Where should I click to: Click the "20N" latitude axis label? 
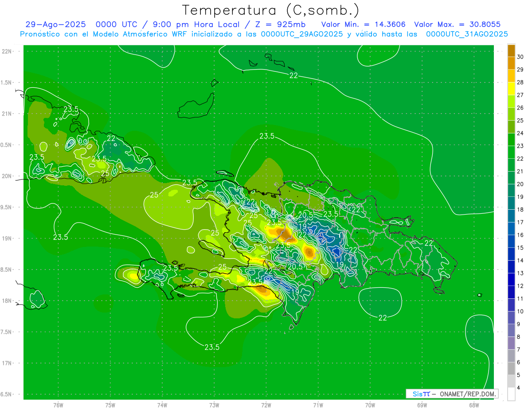click(x=7, y=176)
